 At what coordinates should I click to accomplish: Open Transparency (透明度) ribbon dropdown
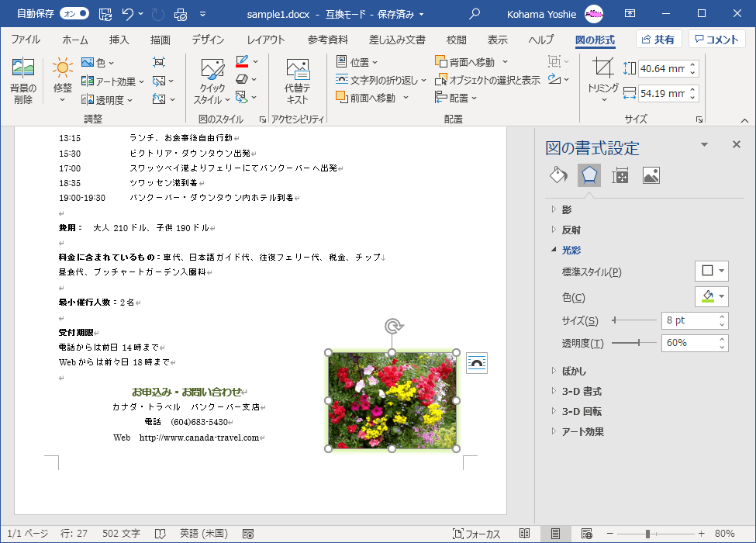coord(107,100)
